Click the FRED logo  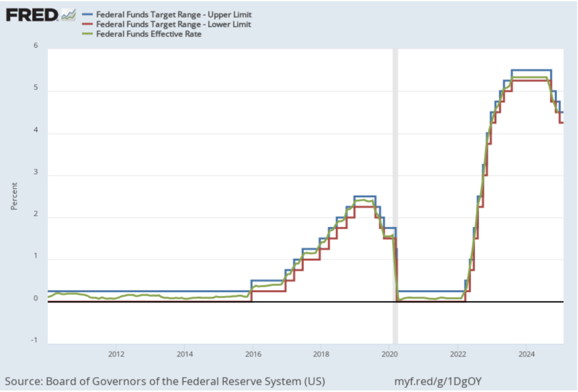32,15
